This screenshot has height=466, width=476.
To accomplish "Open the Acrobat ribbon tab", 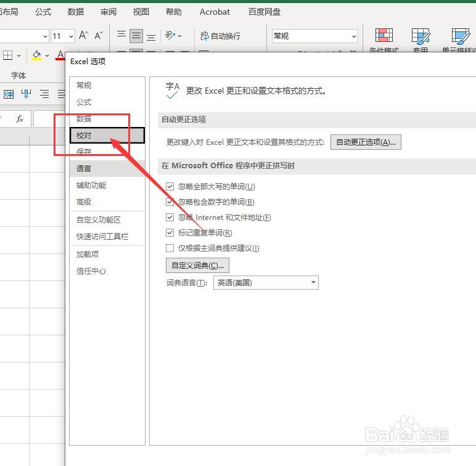I will 215,12.
